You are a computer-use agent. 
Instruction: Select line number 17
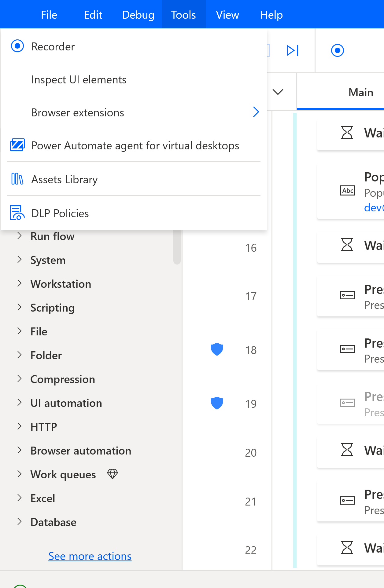(x=251, y=296)
